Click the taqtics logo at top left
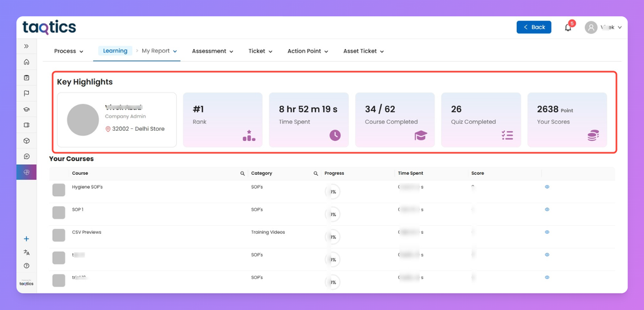Image resolution: width=644 pixels, height=310 pixels. point(49,28)
